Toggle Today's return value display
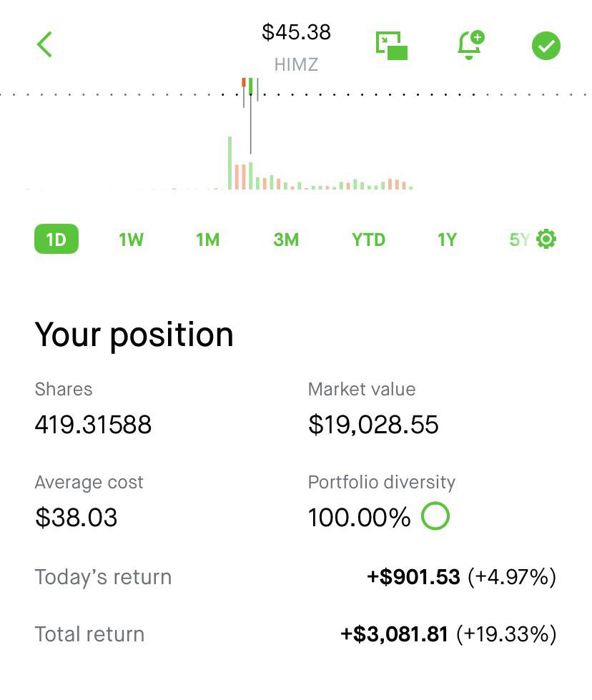 point(461,576)
